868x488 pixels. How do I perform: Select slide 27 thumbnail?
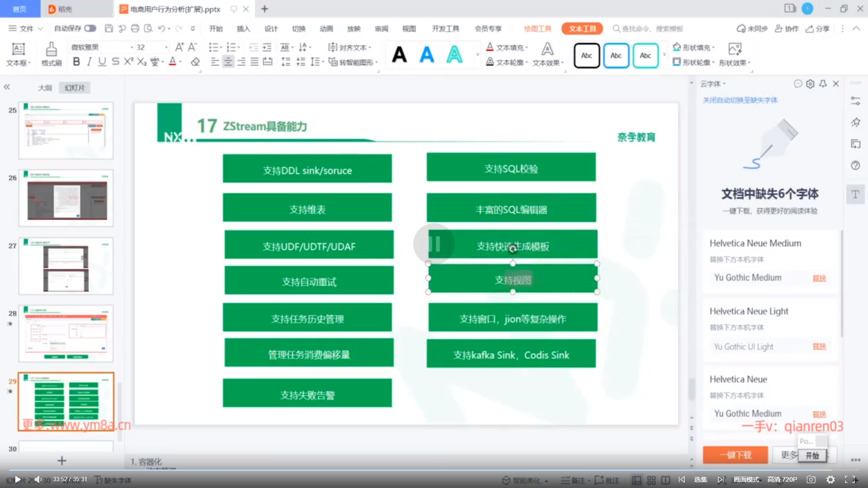point(66,266)
